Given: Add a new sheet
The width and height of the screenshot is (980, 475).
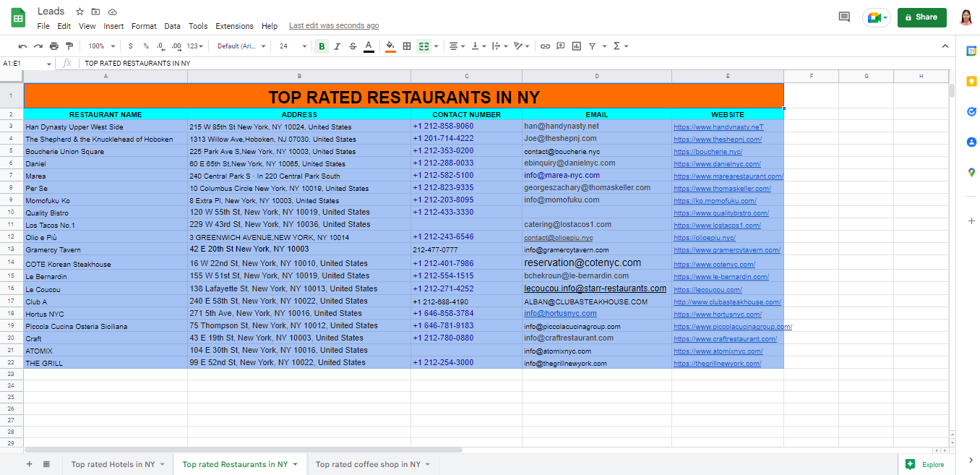Looking at the screenshot, I should coord(30,464).
